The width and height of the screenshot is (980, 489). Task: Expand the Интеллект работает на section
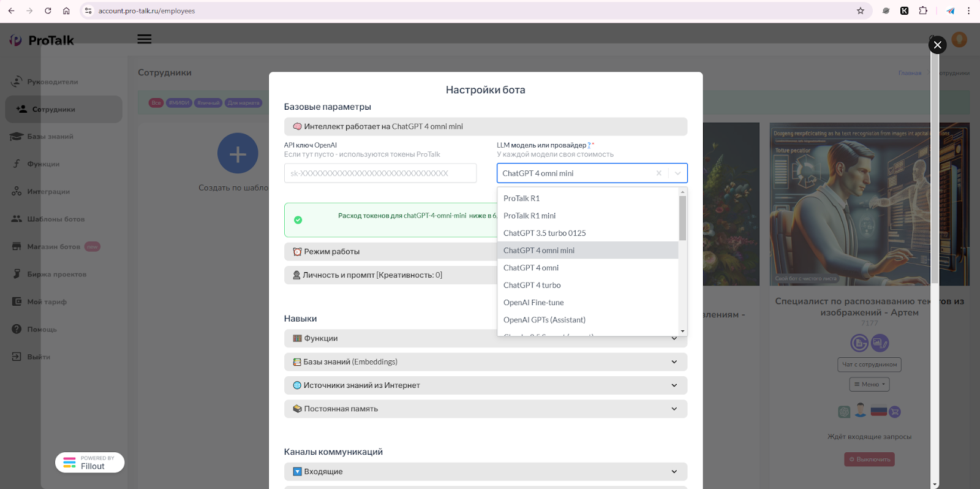[485, 126]
